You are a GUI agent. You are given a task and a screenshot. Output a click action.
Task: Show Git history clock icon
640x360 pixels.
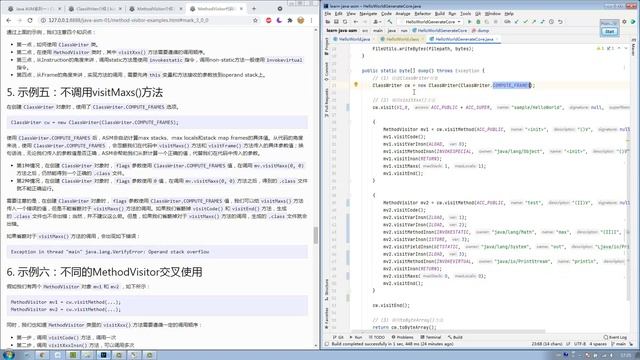pyautogui.click(x=551, y=22)
